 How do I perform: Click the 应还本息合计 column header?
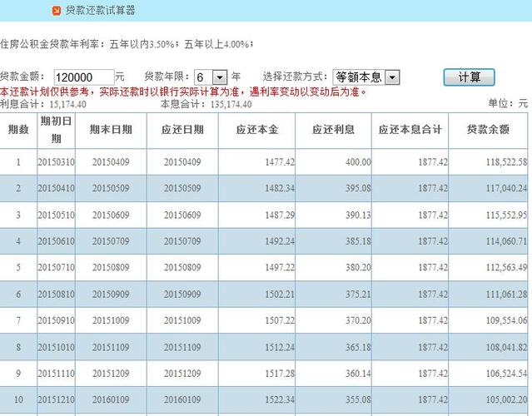(410, 130)
